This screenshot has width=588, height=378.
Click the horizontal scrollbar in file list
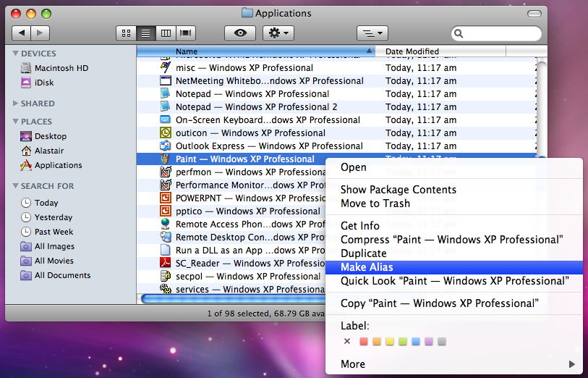click(234, 299)
